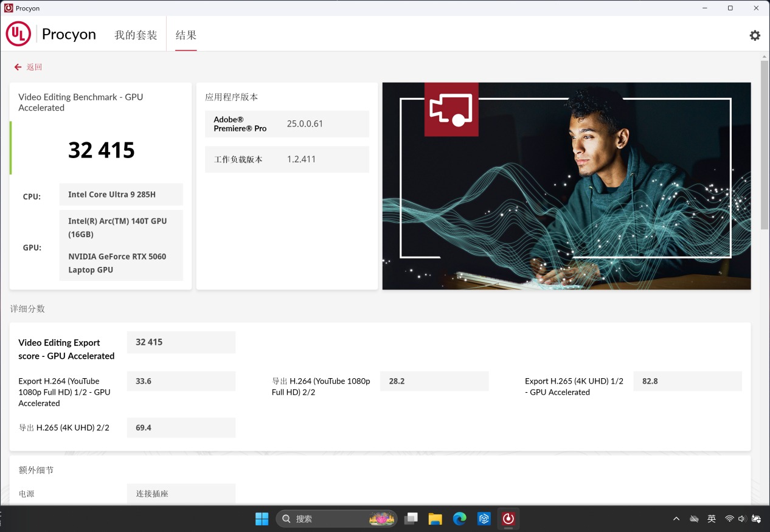Expand hidden icons chevron in the system tray
This screenshot has width=770, height=532.
pyautogui.click(x=676, y=519)
